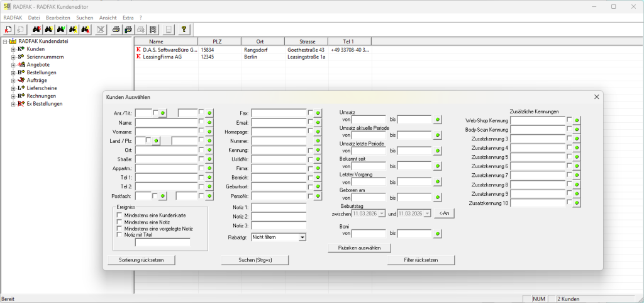Click the green dot button in Boni row

point(438,233)
